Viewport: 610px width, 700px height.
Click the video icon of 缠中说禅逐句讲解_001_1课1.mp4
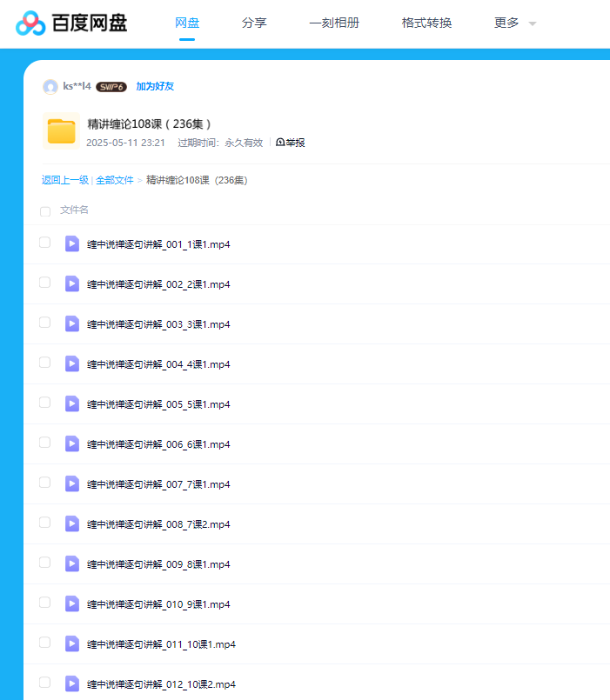pyautogui.click(x=72, y=243)
